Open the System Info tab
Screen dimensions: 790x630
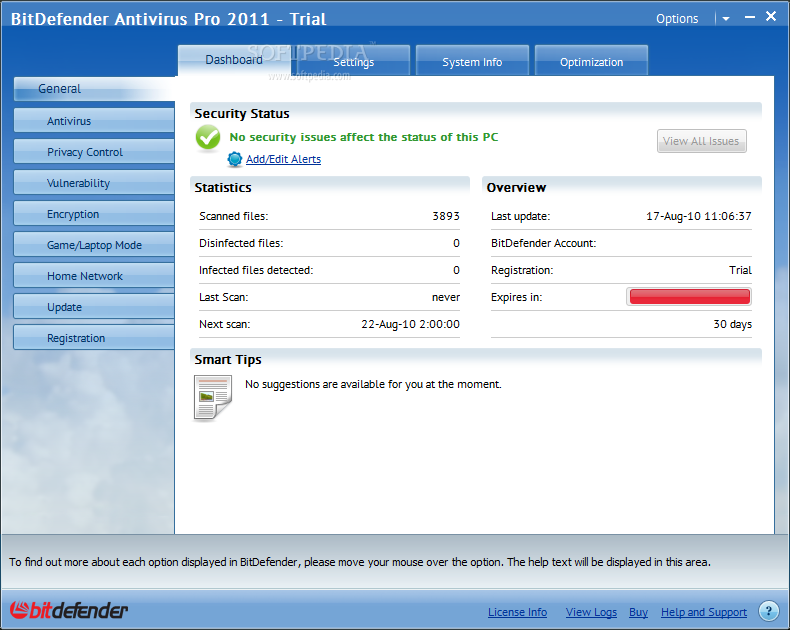click(472, 62)
